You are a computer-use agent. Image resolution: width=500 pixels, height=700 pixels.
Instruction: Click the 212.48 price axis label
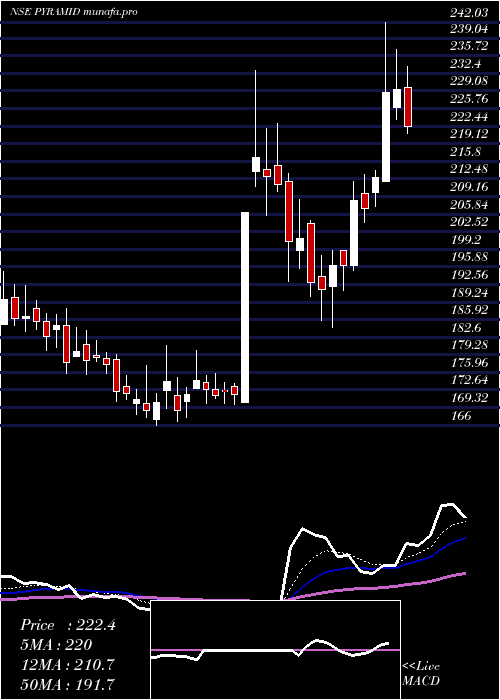pos(469,170)
